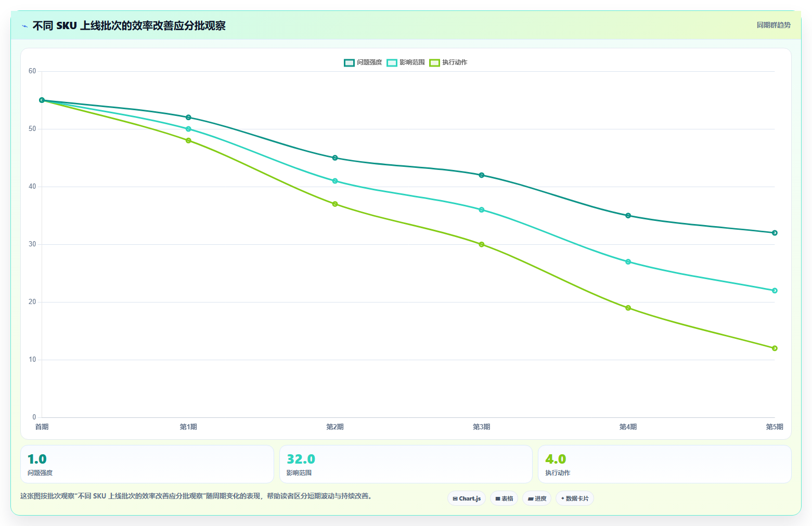
Task: Click the lightning icon beside the title
Action: [x=24, y=26]
